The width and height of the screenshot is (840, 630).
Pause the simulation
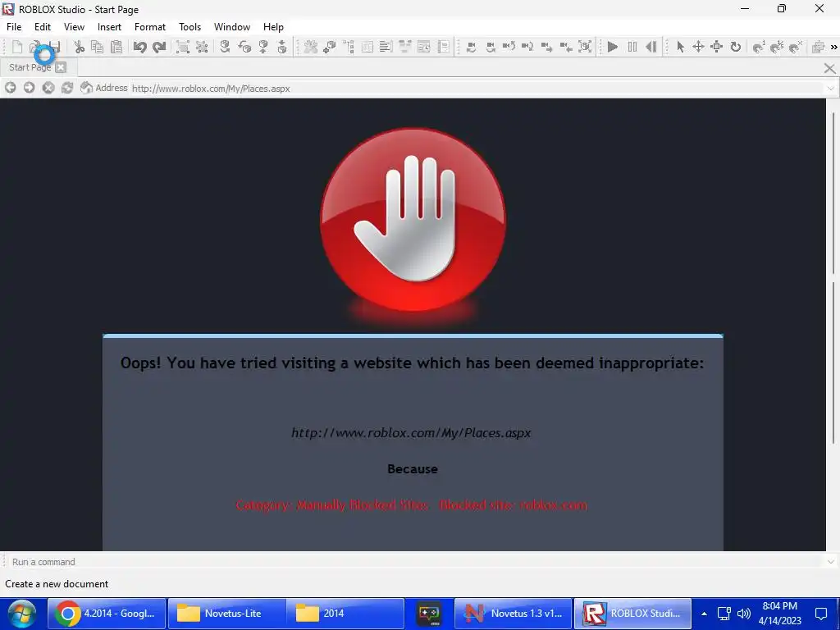pyautogui.click(x=632, y=47)
